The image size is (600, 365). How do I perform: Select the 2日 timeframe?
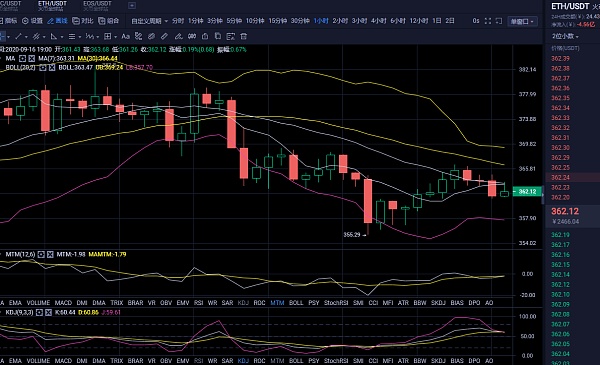(450, 21)
